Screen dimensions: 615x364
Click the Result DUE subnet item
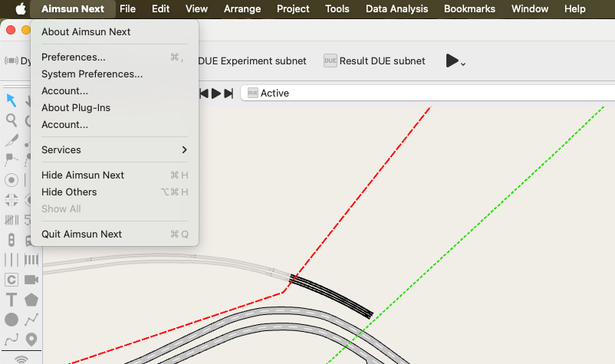(374, 61)
